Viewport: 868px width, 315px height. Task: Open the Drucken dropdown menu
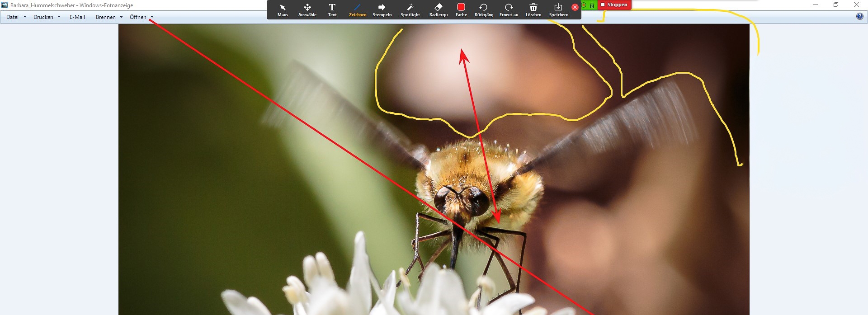(47, 17)
